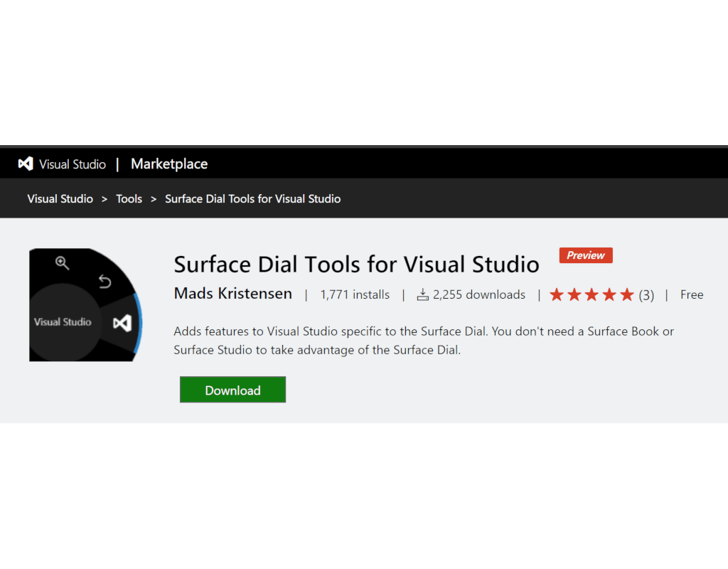
Task: Click the Free price label
Action: tap(692, 294)
